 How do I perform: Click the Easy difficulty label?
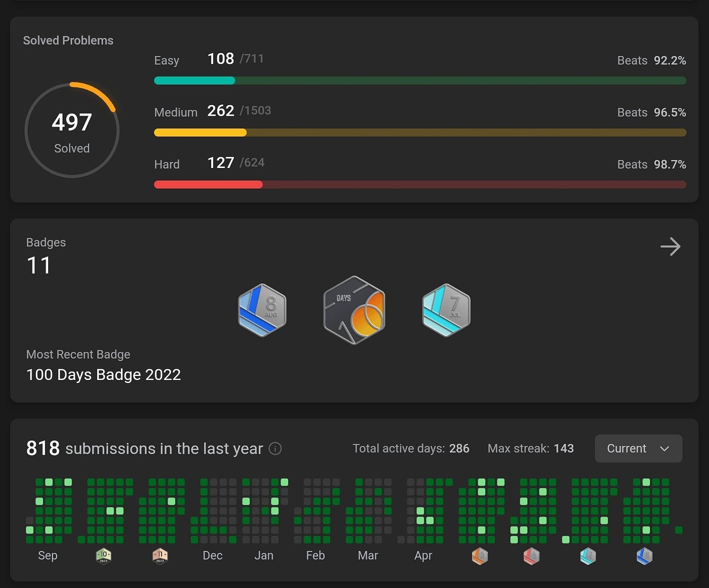(x=167, y=60)
